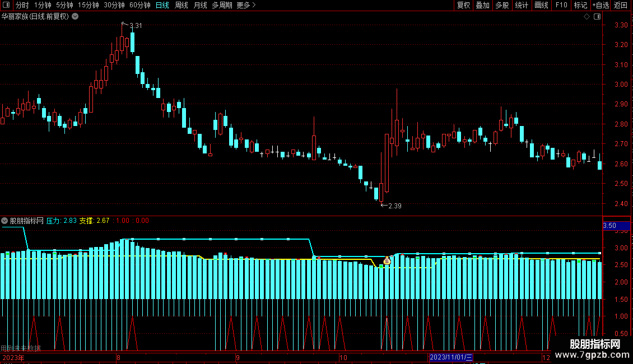The height and width of the screenshot is (364, 633).
Task: Switch to the 1分钟 period
Action: (43, 5)
